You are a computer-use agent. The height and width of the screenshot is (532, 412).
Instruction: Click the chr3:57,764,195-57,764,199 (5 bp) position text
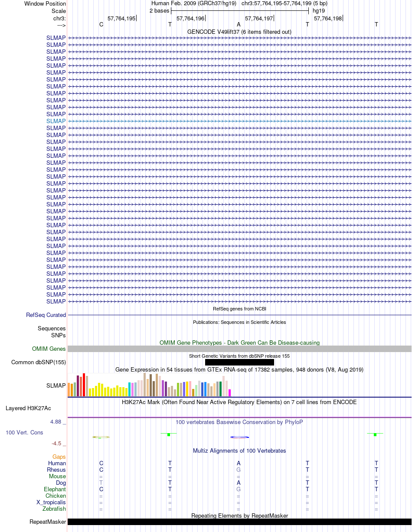coord(284,3)
